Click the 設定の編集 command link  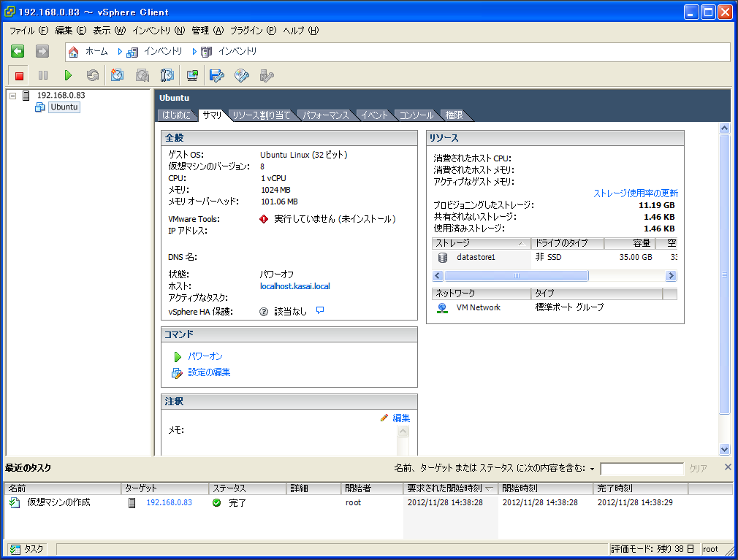pyautogui.click(x=209, y=372)
